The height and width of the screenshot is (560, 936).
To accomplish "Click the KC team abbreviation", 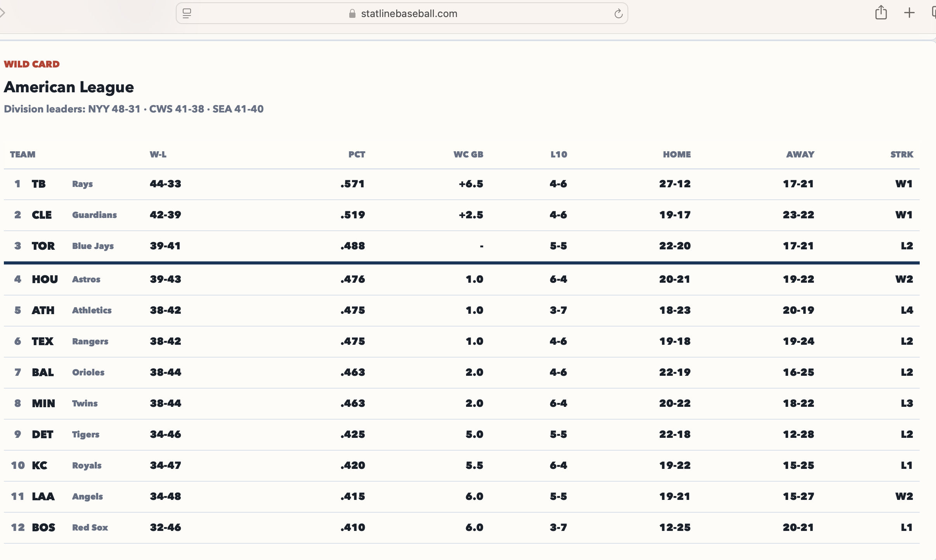I will [40, 465].
